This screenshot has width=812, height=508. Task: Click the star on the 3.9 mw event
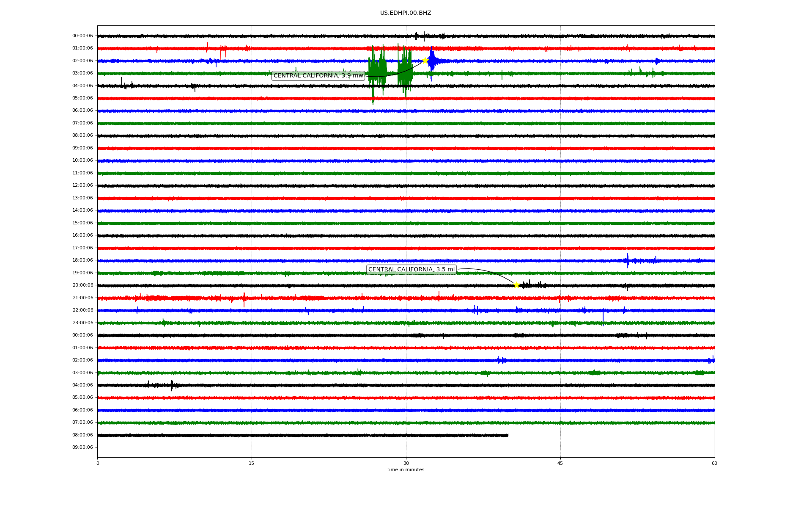(x=425, y=61)
